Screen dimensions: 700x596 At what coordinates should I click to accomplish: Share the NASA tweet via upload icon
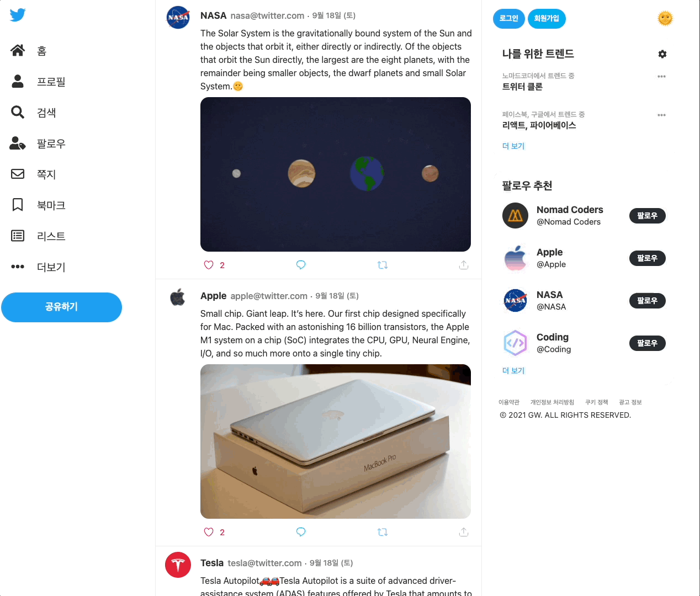pos(464,265)
